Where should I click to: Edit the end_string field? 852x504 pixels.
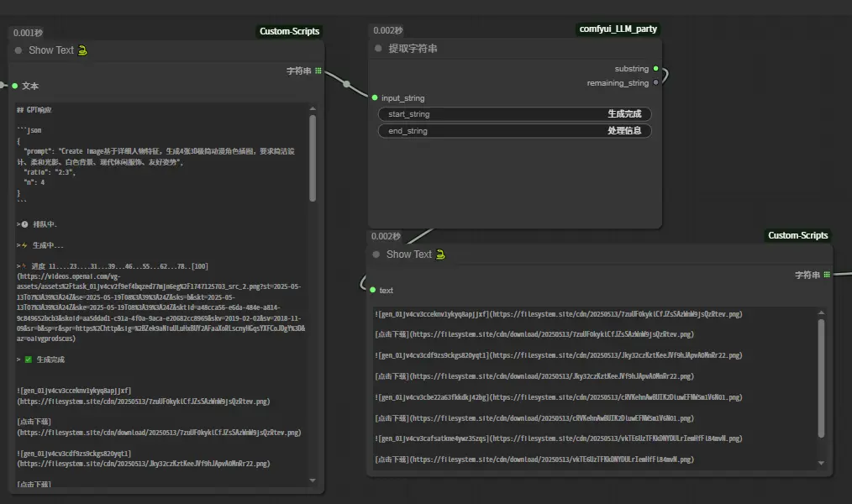pyautogui.click(x=514, y=131)
